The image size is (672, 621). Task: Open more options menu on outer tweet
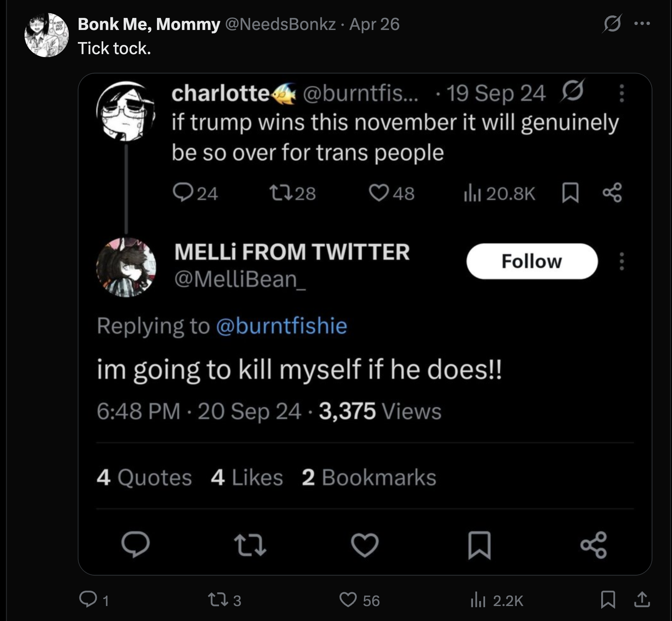click(x=642, y=24)
